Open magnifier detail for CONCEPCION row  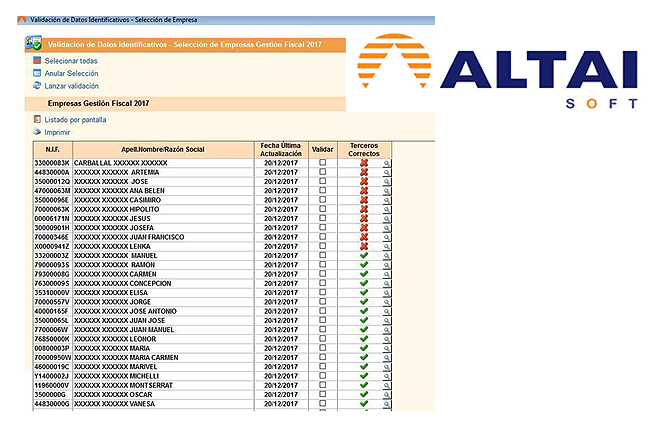[x=386, y=284]
